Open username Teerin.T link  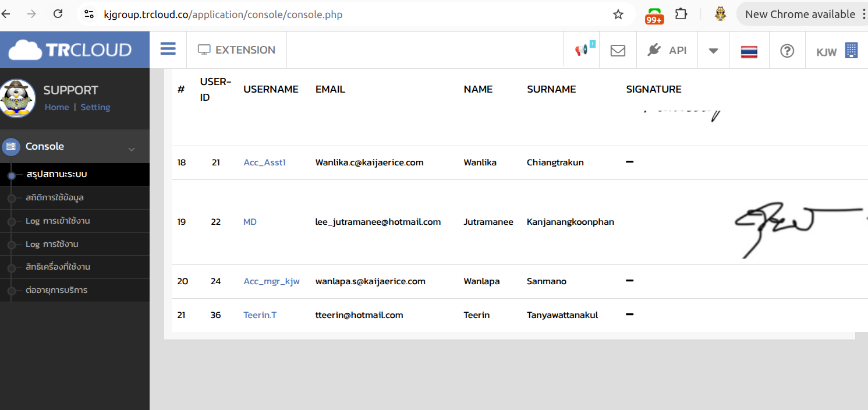click(260, 315)
